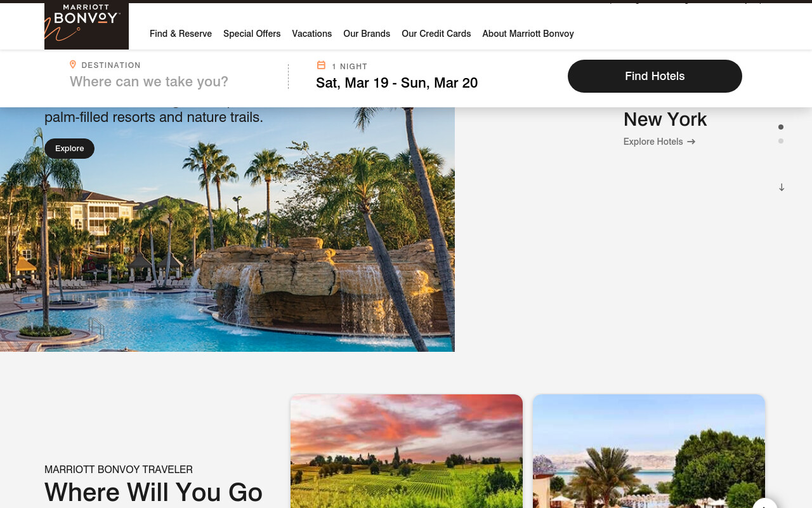Open the seaside palm resort thumbnail

[x=649, y=451]
